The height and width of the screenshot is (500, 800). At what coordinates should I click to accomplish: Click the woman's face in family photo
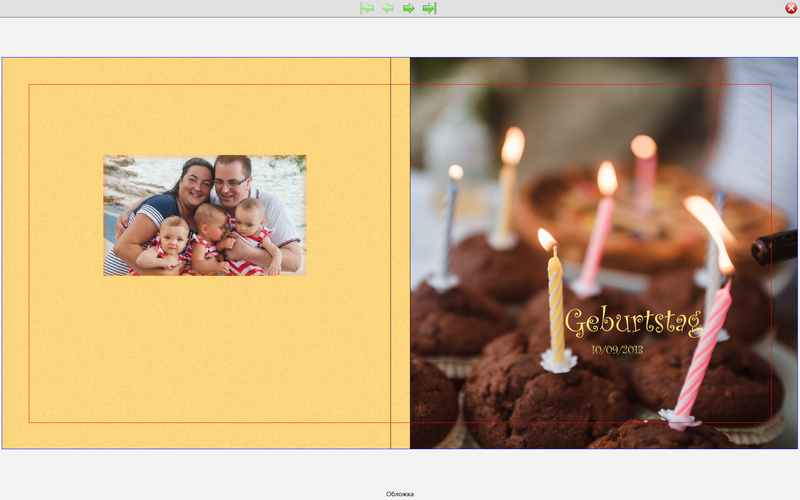[x=197, y=185]
